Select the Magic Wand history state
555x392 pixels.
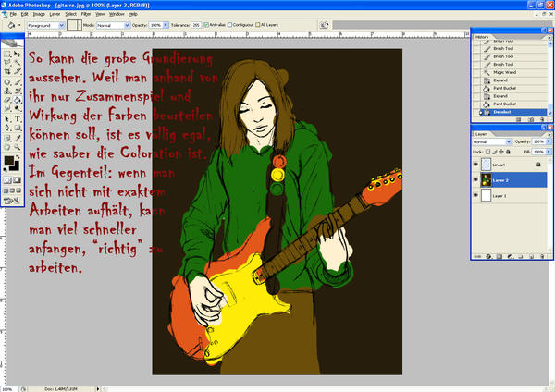click(512, 72)
